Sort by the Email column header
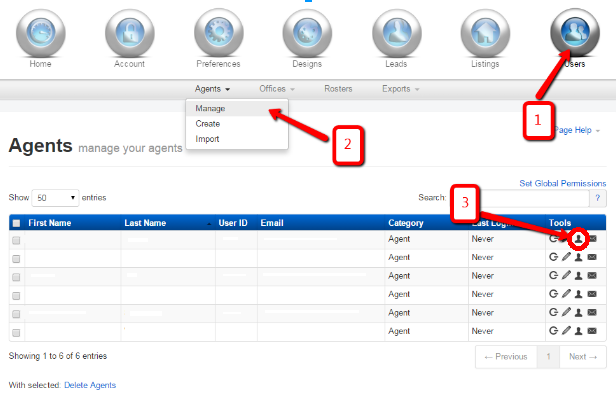The height and width of the screenshot is (420, 616). (321, 223)
